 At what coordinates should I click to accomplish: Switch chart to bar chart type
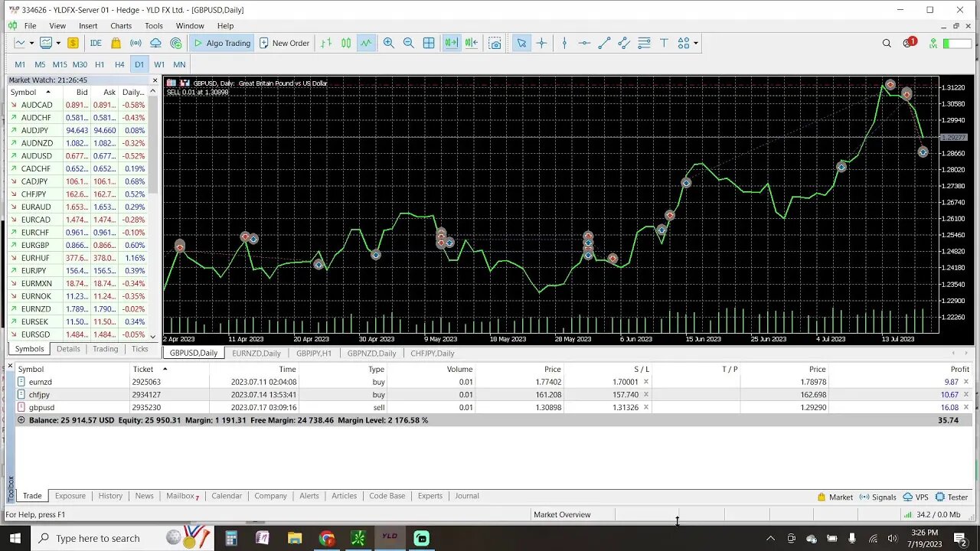coord(326,43)
